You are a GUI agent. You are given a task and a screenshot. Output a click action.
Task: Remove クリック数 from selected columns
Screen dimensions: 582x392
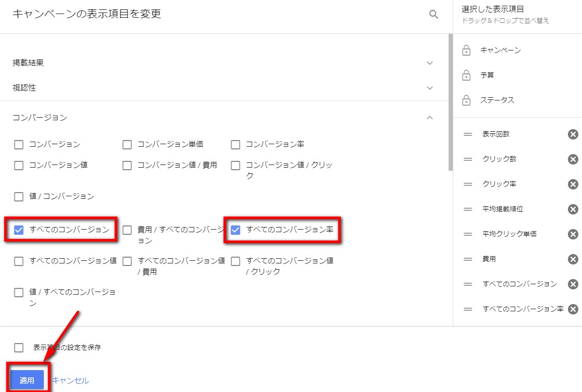tap(573, 159)
